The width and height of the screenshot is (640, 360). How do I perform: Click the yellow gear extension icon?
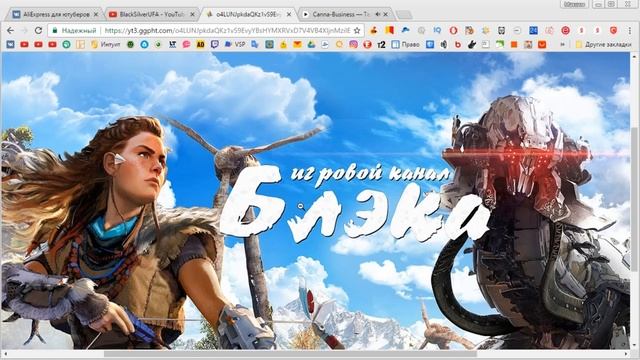(485, 31)
